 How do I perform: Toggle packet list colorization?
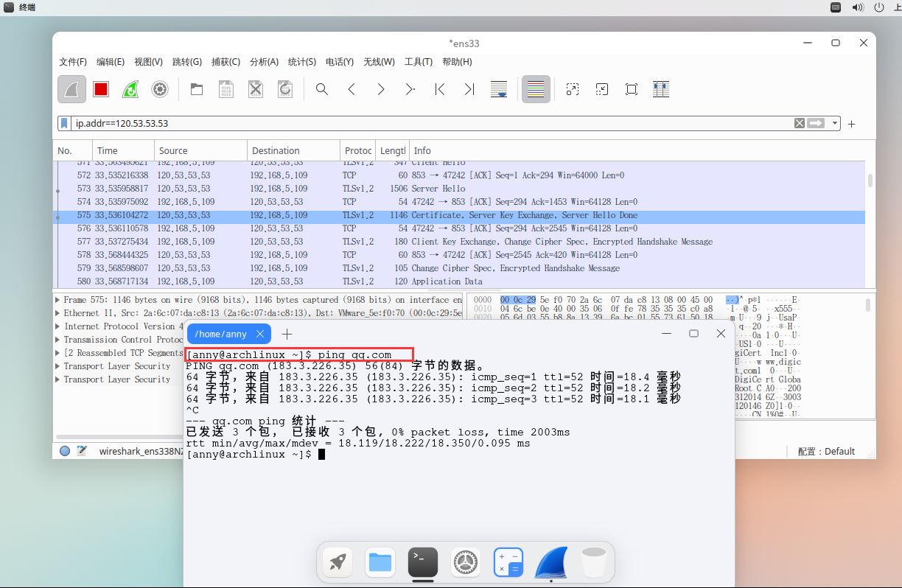pyautogui.click(x=535, y=89)
